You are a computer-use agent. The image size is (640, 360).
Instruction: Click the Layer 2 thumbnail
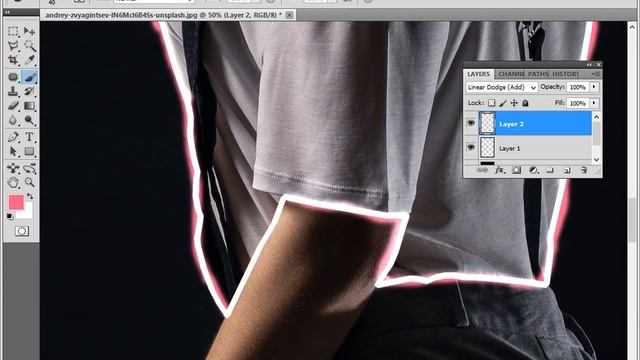tap(487, 123)
